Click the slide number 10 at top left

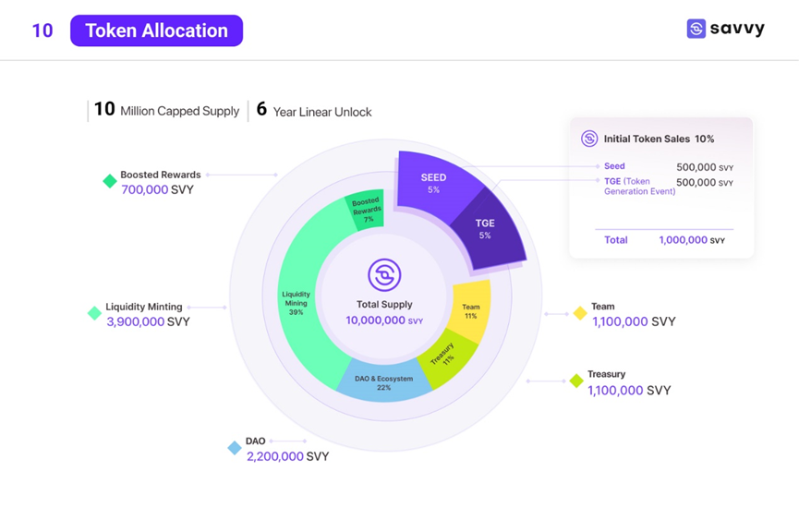(x=42, y=30)
